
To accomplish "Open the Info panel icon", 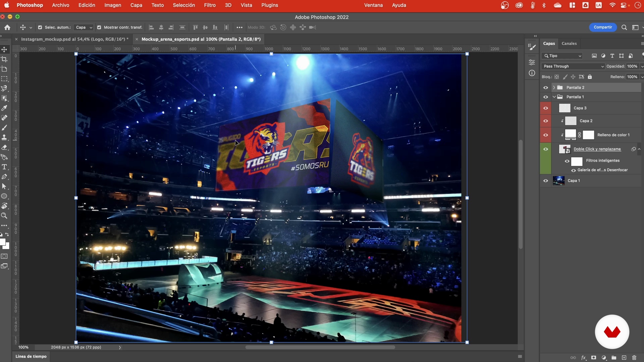I will (x=532, y=73).
